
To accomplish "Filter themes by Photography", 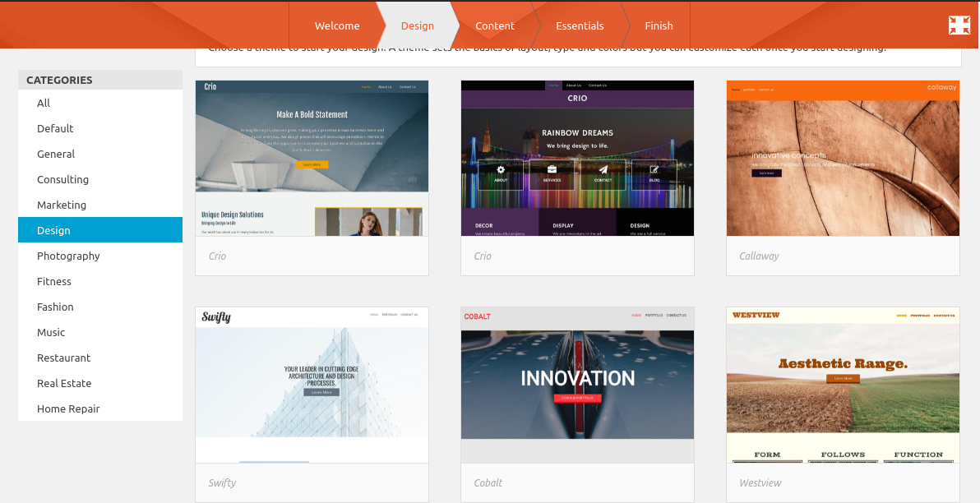I will point(100,256).
